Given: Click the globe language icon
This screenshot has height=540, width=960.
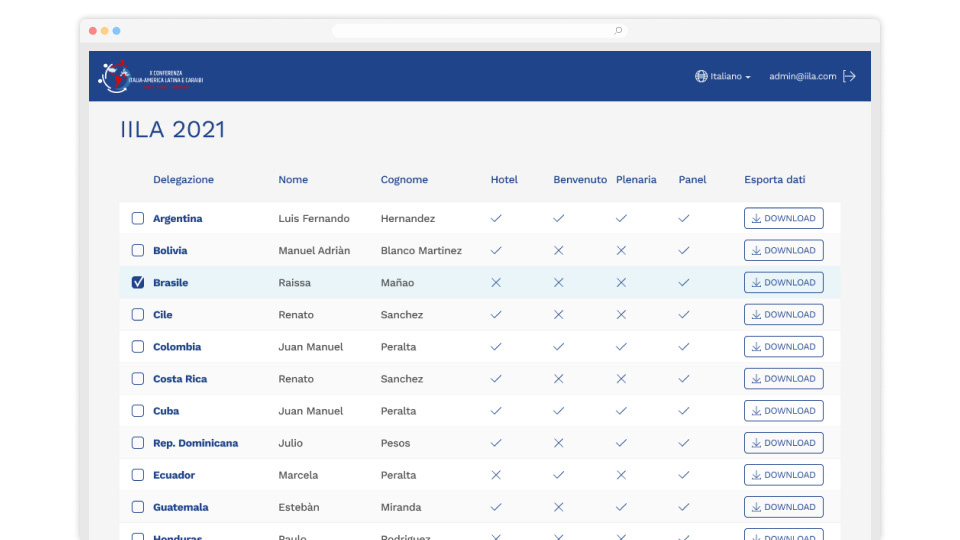Looking at the screenshot, I should [701, 76].
